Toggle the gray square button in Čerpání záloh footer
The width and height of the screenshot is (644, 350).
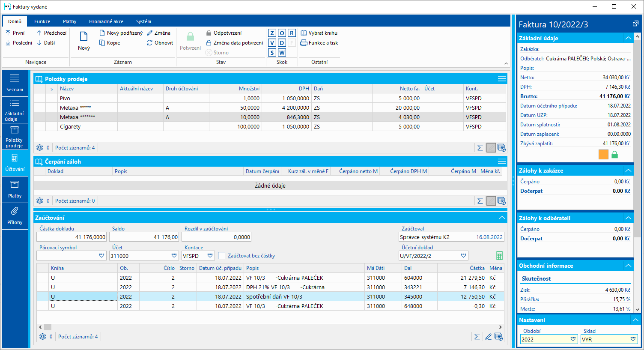pyautogui.click(x=491, y=201)
